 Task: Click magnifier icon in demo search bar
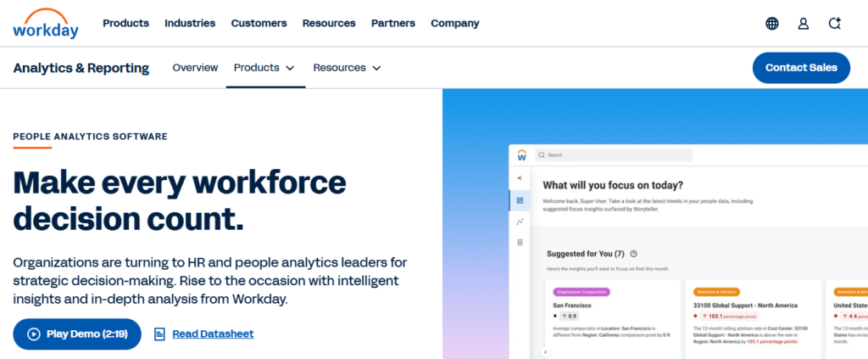(542, 155)
